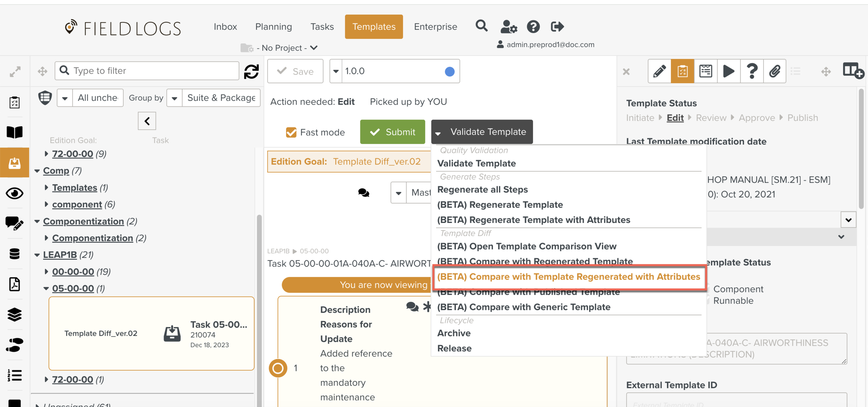Open the Group by dropdown
This screenshot has height=407, width=868.
(174, 98)
